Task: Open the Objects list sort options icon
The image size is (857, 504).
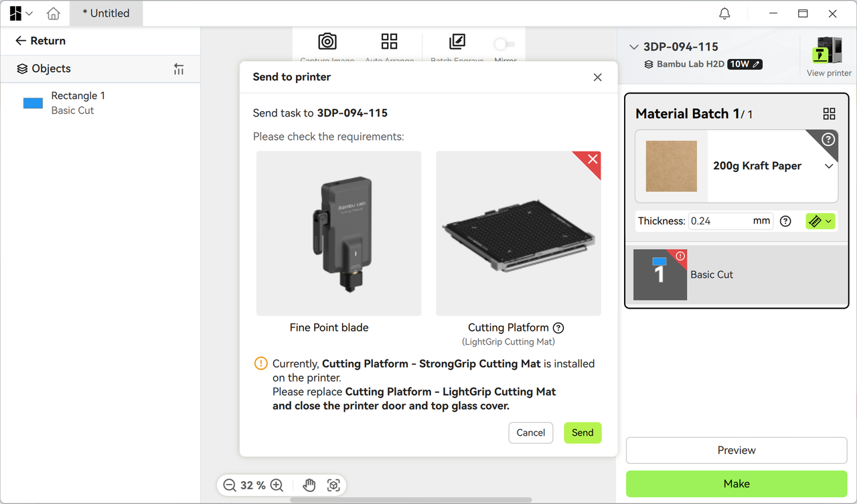Action: pos(179,69)
